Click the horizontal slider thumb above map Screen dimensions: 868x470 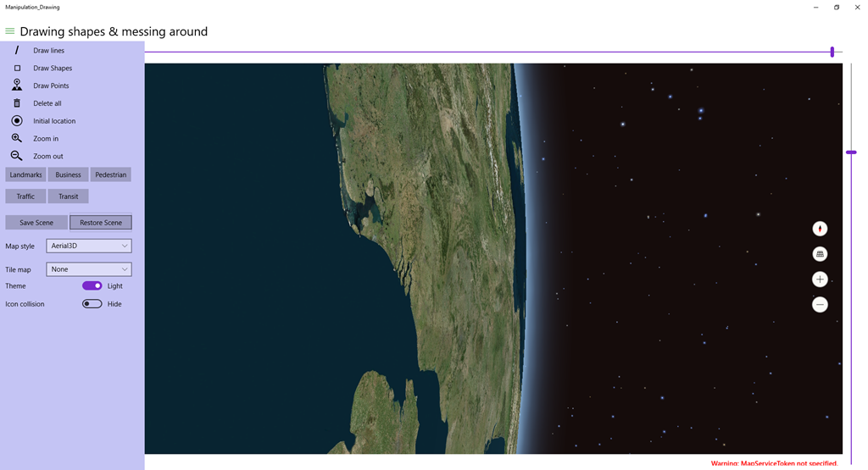pyautogui.click(x=832, y=52)
